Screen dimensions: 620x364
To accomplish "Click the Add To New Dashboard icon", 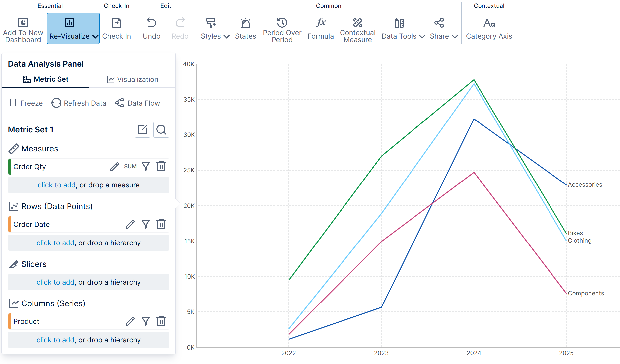I will pos(23,23).
